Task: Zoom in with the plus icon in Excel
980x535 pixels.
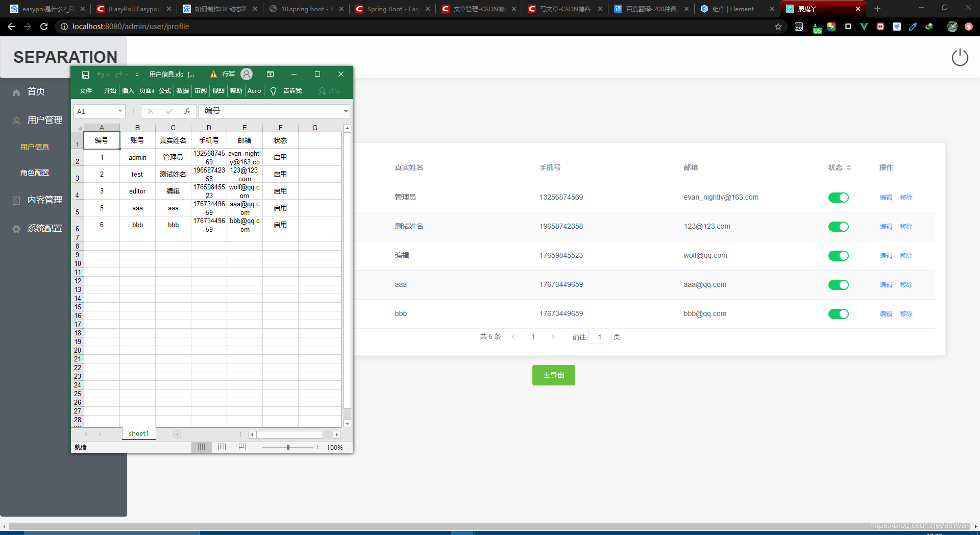Action: coord(317,447)
